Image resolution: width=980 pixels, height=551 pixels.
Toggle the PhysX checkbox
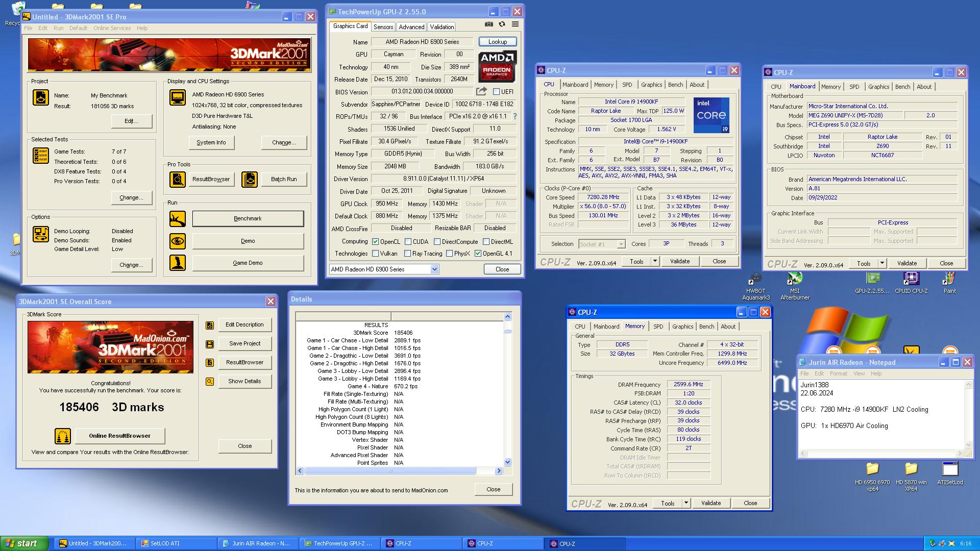[449, 254]
